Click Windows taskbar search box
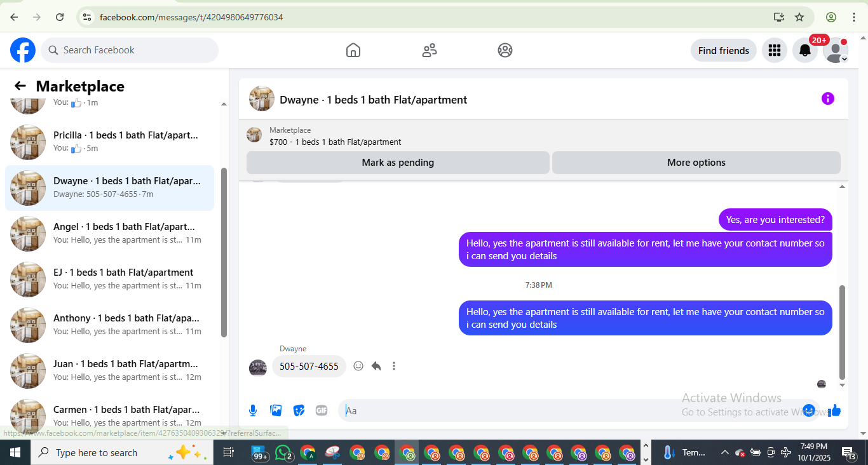The height and width of the screenshot is (465, 868). pyautogui.click(x=121, y=452)
